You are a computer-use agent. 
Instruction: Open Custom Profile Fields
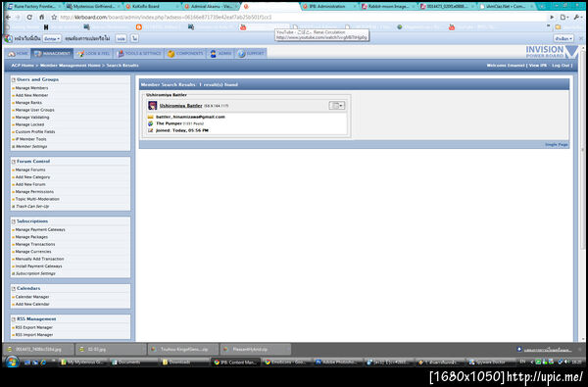(x=35, y=132)
